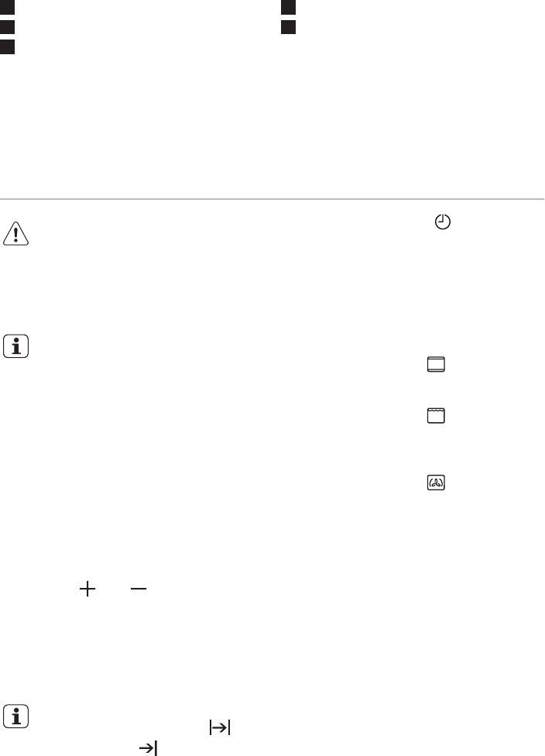The height and width of the screenshot is (756, 545).
Task: Click the clock hands inside the time icon
Action: pos(440,219)
